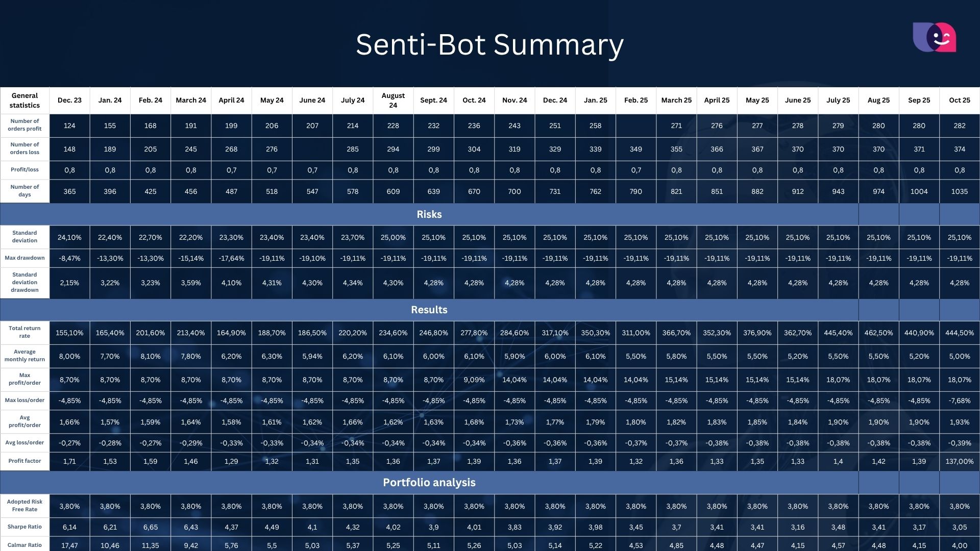Select the Profit factor row label

(24, 461)
